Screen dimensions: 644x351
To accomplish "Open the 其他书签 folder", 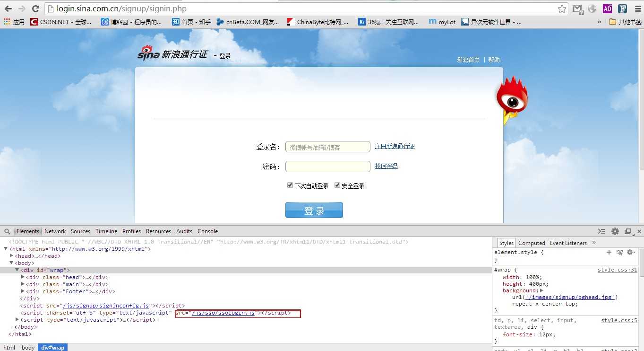I will [625, 22].
